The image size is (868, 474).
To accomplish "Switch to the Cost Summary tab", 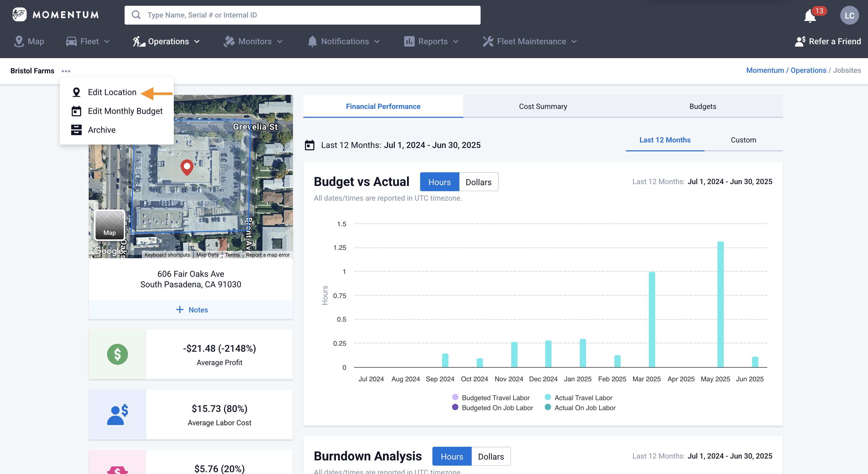I will (x=543, y=107).
